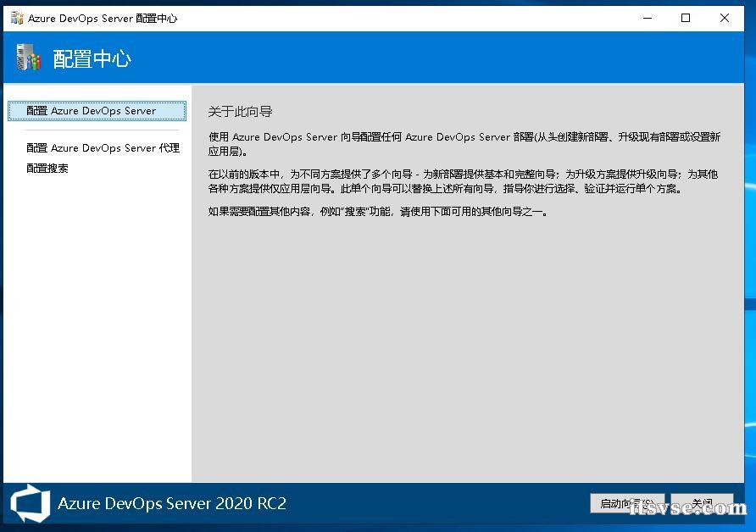The width and height of the screenshot is (756, 532).
Task: Open 配置 Azure DevOps Server 代理 wizard
Action: click(x=103, y=148)
